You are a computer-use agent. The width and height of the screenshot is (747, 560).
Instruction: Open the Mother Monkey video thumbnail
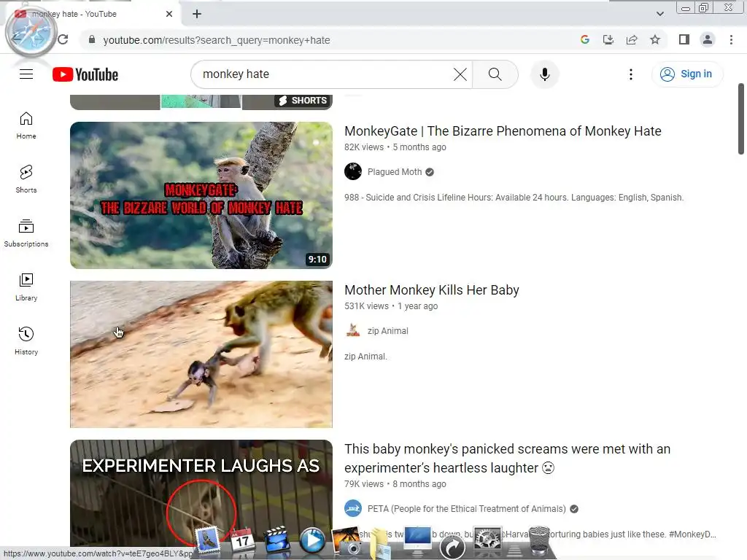[x=201, y=354]
